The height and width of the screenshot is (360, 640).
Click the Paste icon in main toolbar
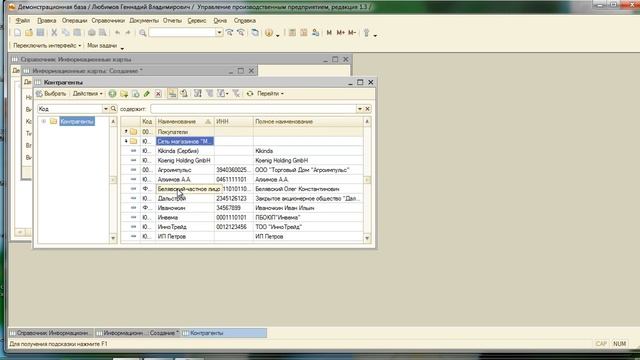[77, 33]
